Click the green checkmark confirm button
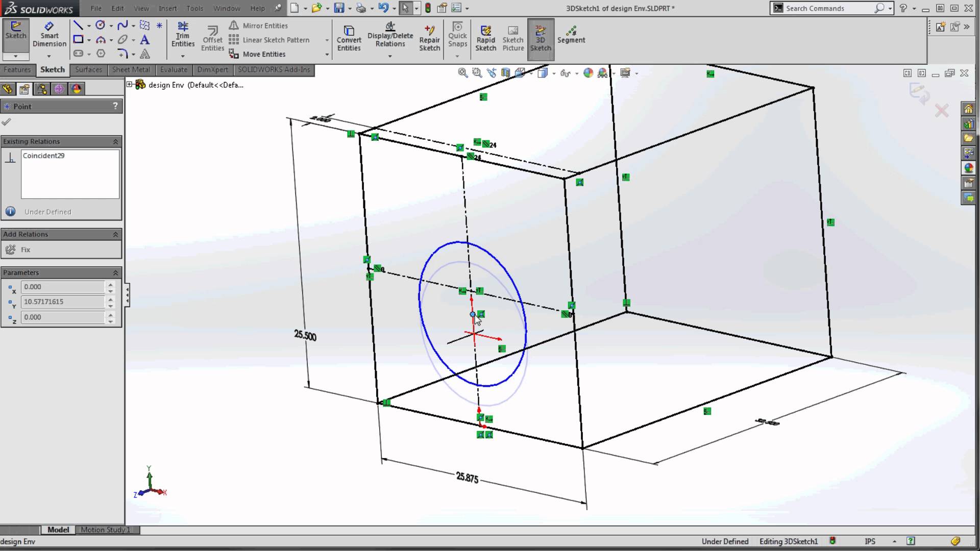Screen dimensions: 980x551 8,121
